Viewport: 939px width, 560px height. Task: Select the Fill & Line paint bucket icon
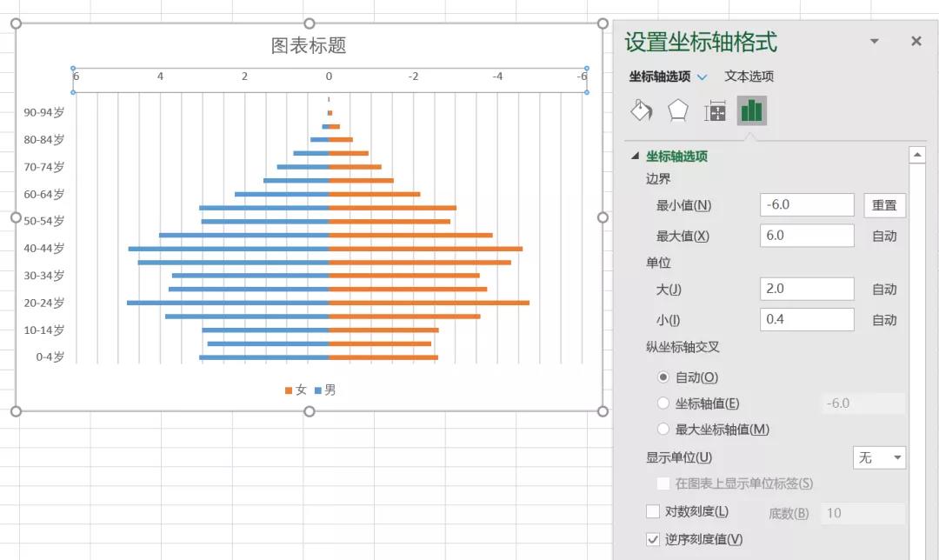pos(641,110)
